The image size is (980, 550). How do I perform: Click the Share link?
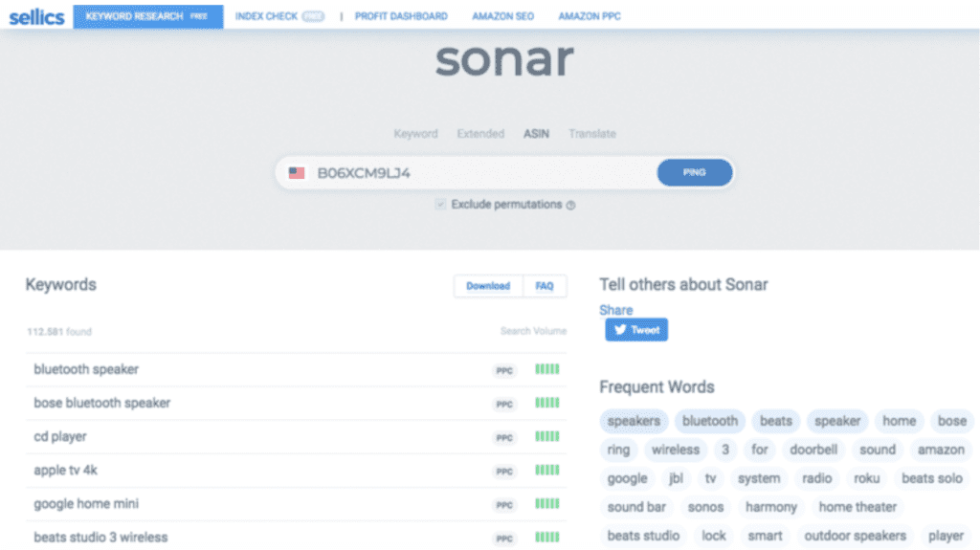click(x=616, y=310)
